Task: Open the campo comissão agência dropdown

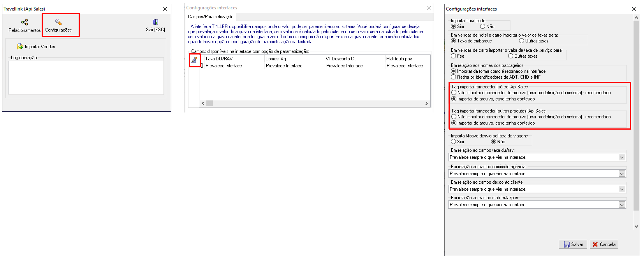Action: point(622,174)
